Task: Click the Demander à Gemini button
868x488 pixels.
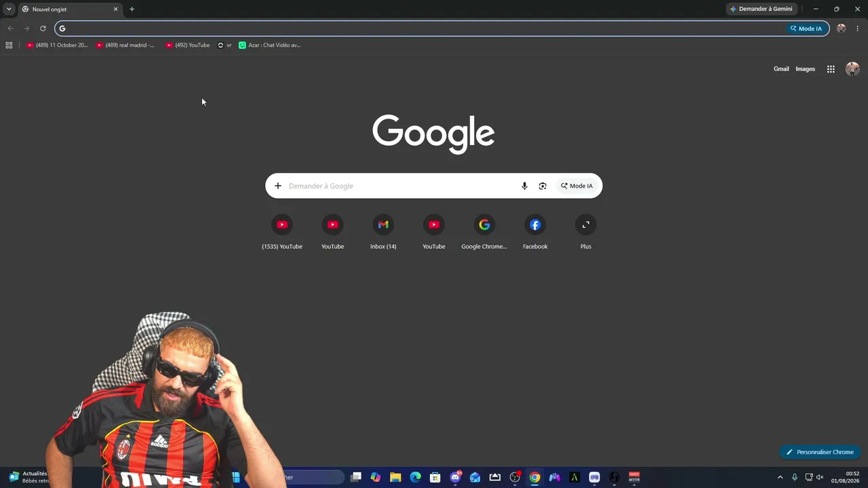Action: tap(762, 9)
